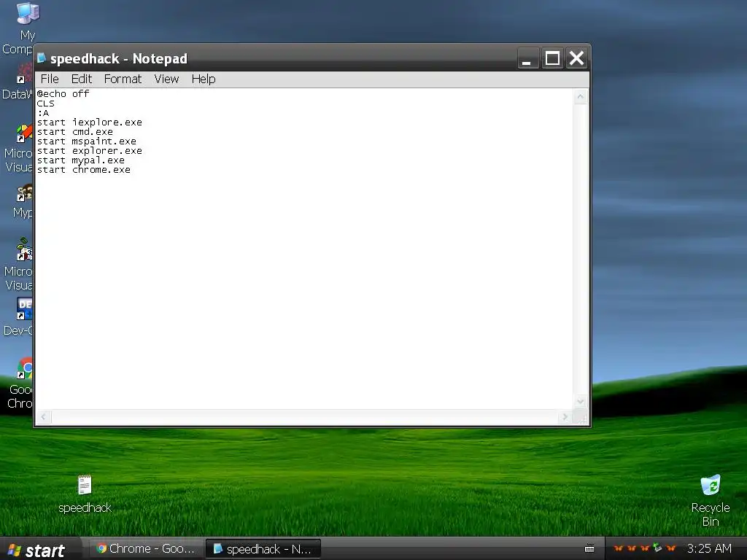Select the Recycle Bin desktop icon

[711, 500]
